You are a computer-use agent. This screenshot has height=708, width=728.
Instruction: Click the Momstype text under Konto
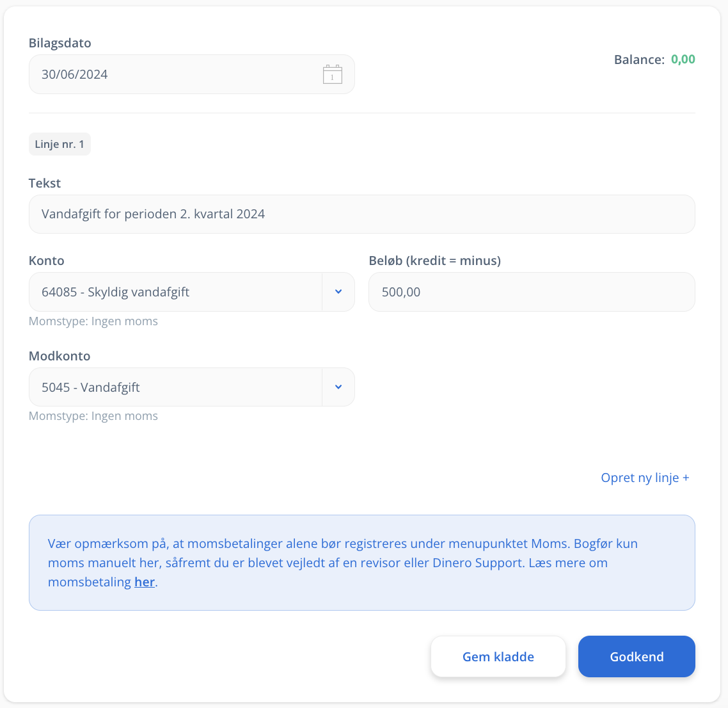pyautogui.click(x=93, y=321)
